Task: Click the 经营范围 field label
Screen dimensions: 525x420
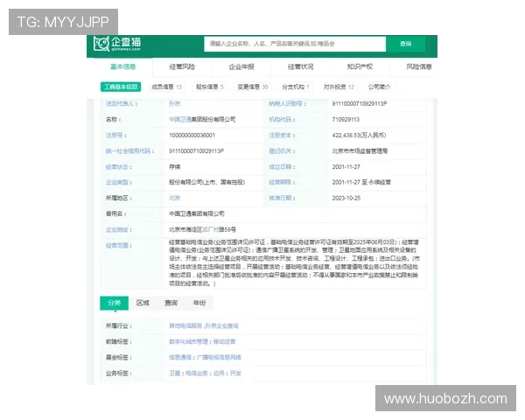Action: pos(119,246)
